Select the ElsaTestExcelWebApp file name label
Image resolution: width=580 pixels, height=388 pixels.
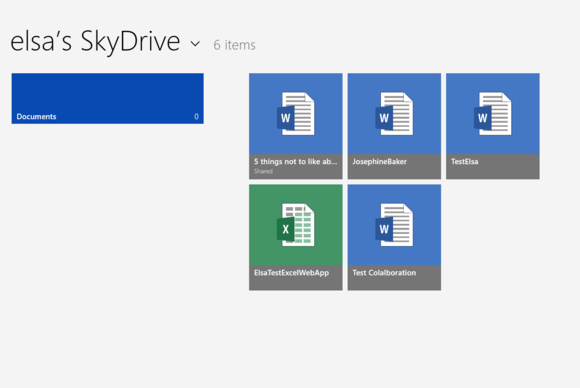(x=291, y=273)
